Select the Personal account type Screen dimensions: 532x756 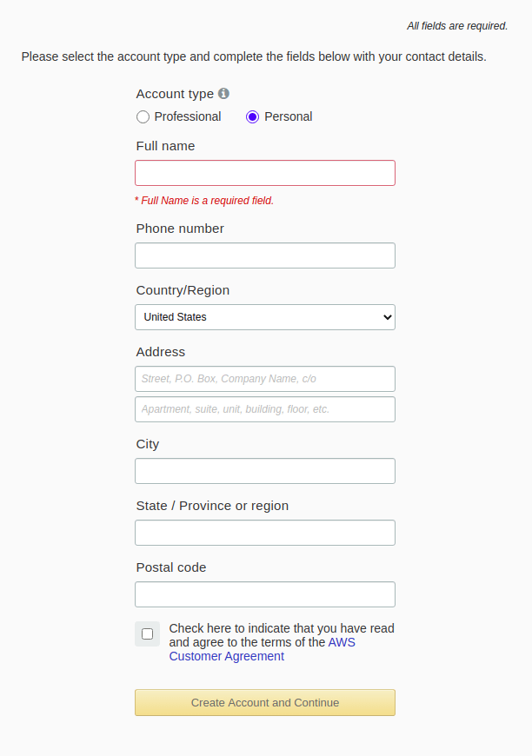(253, 116)
